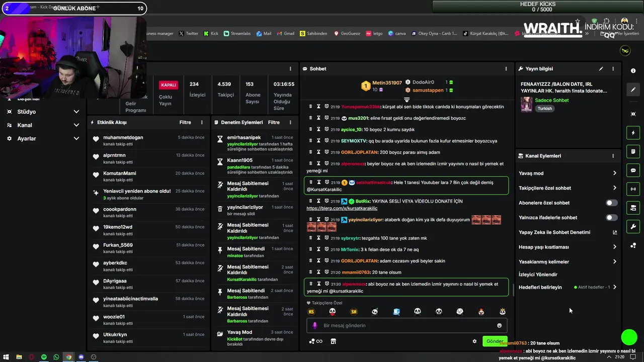Screen dimensions: 644x362
Task: Open Hesap yaşı kısıtlaması options arrow
Action: click(x=614, y=247)
